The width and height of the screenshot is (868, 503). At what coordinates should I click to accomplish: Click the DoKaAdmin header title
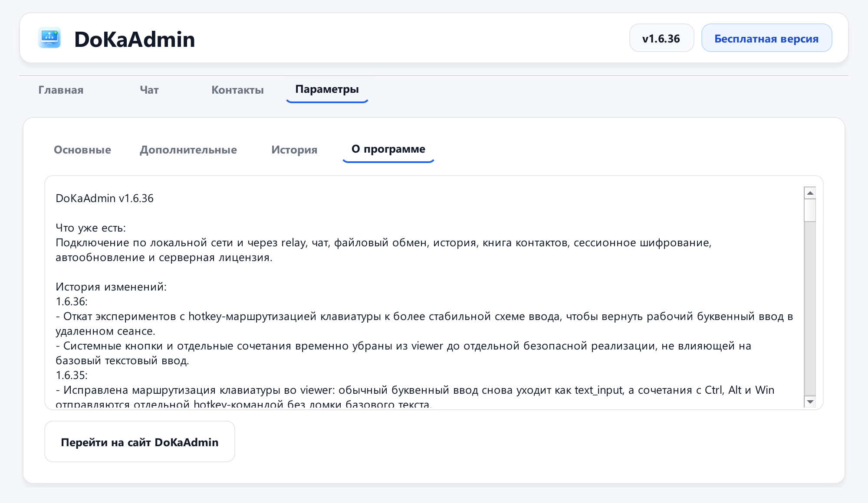point(135,39)
